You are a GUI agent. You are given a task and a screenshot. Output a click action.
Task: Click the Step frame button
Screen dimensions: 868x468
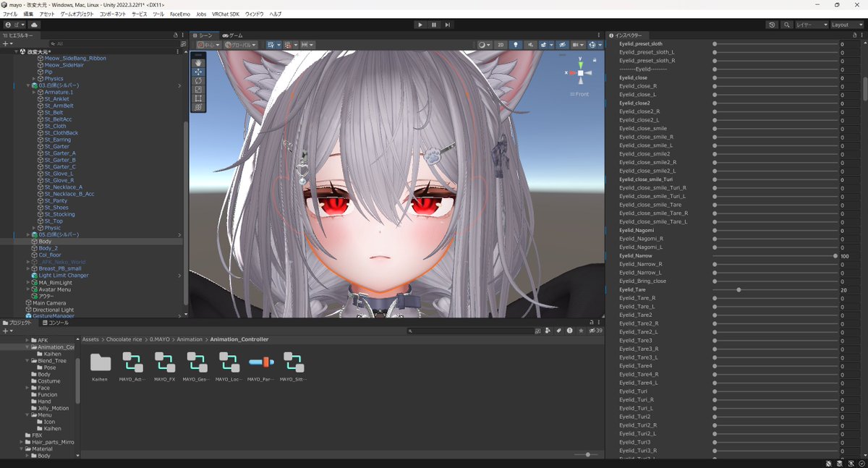448,25
